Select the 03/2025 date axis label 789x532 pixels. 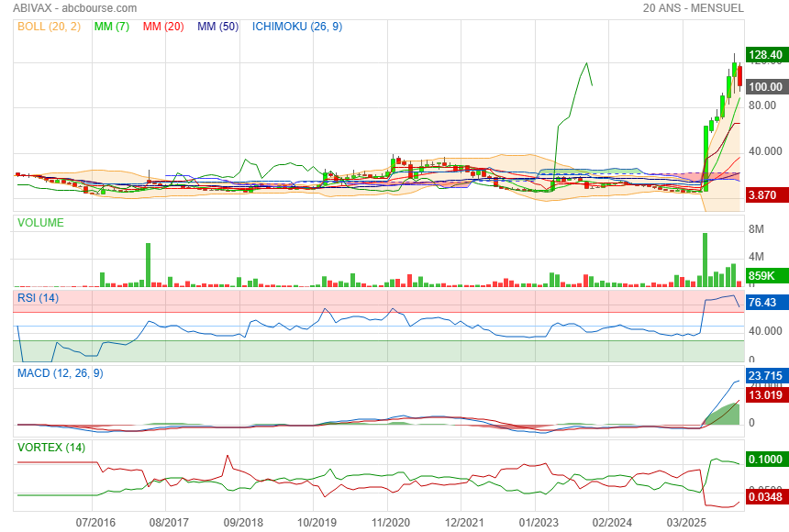click(682, 522)
